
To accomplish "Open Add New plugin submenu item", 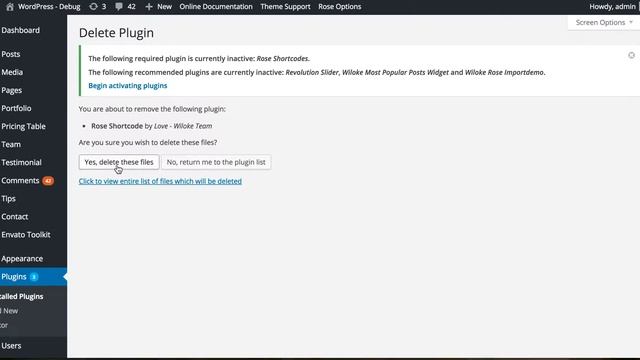I will point(9,311).
